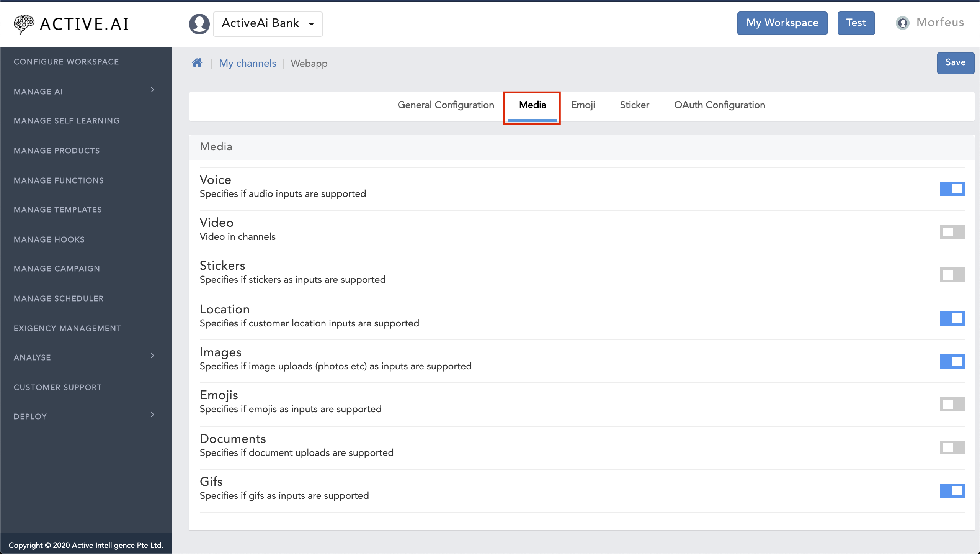Screen dimensions: 980x554
Task: Click the Test button
Action: [x=856, y=23]
